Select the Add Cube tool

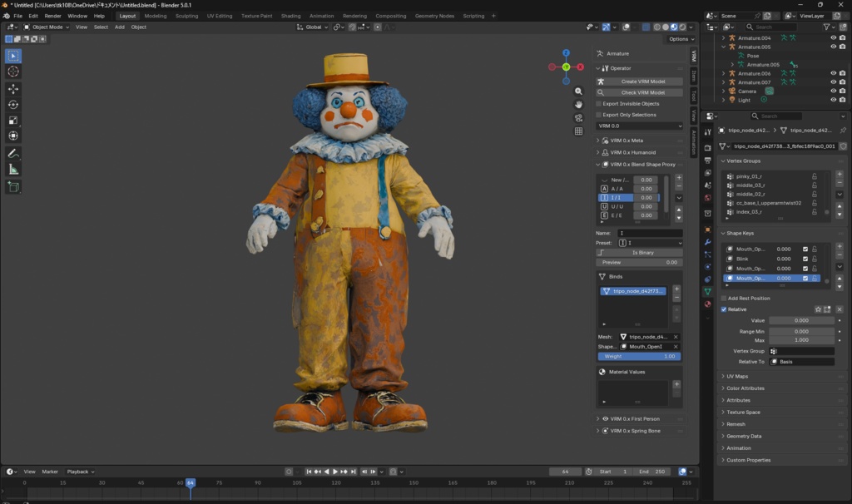[x=13, y=187]
